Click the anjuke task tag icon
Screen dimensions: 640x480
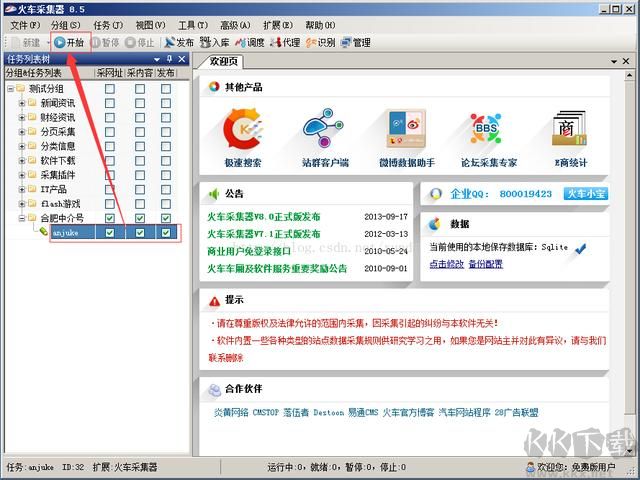(44, 232)
